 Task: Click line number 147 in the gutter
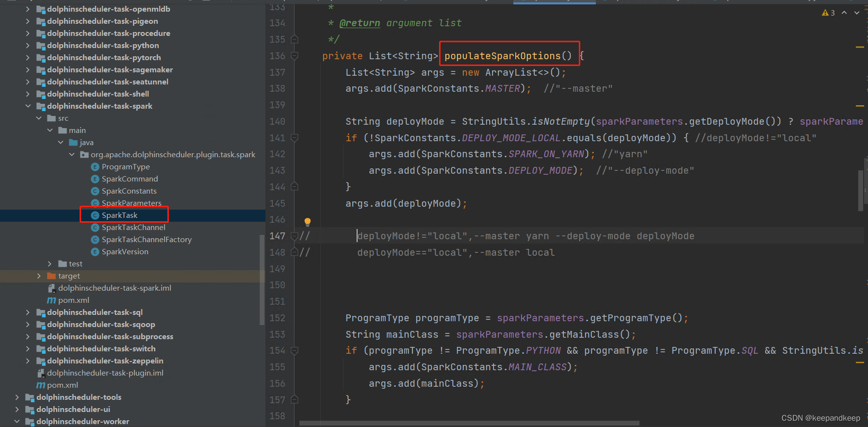[x=278, y=236]
